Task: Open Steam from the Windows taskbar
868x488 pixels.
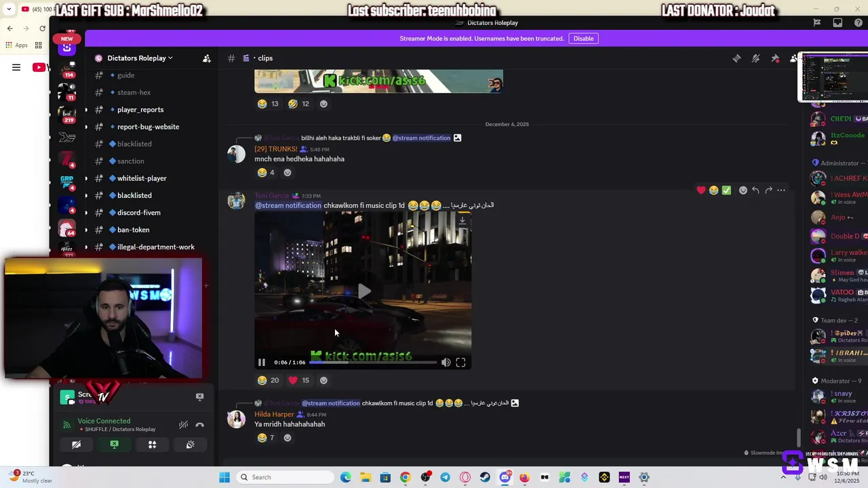Action: coord(485,477)
